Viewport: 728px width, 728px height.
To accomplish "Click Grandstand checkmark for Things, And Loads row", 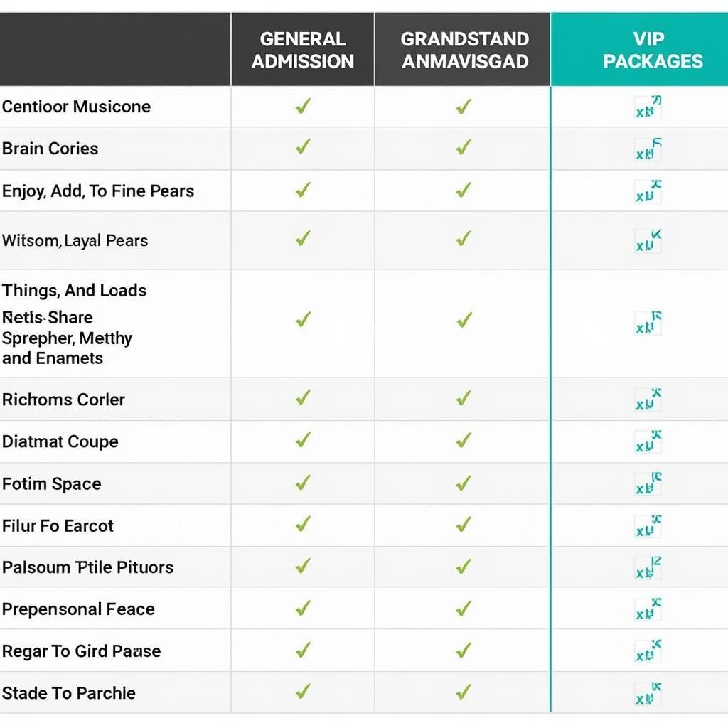I will (x=464, y=321).
